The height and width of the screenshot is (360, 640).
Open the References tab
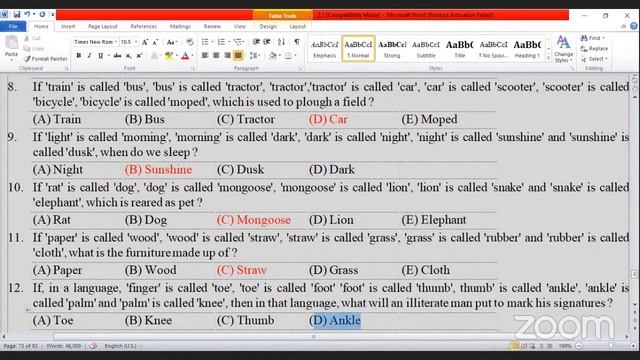144,26
